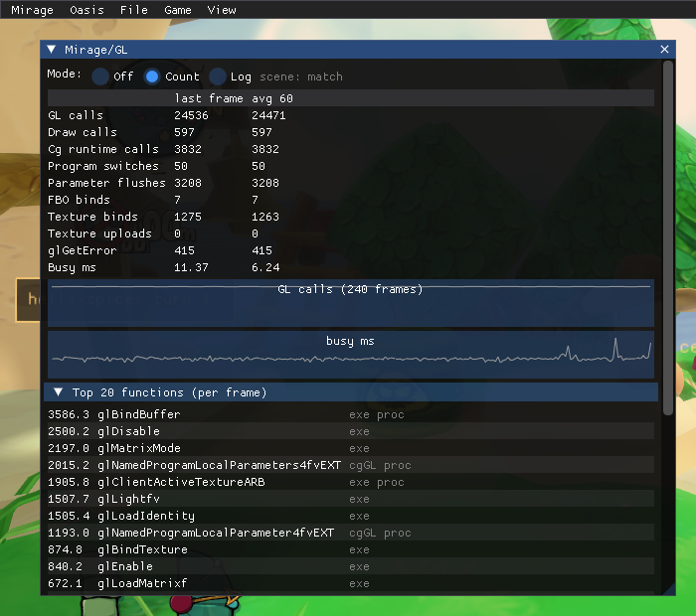
Task: Click the window resize grip corner
Action: click(669, 589)
